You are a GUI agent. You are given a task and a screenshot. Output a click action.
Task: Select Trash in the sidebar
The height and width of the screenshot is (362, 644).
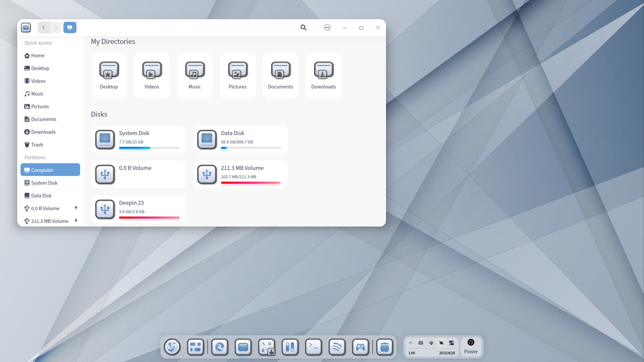point(37,145)
